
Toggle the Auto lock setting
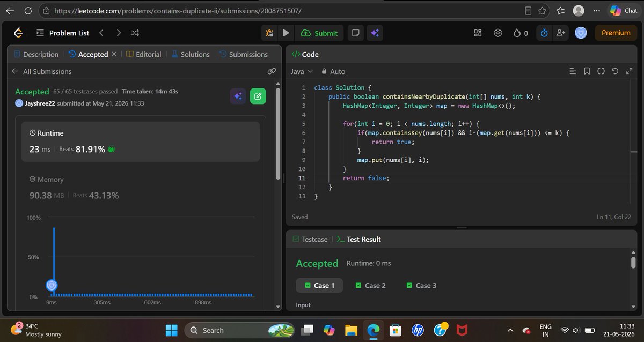333,71
